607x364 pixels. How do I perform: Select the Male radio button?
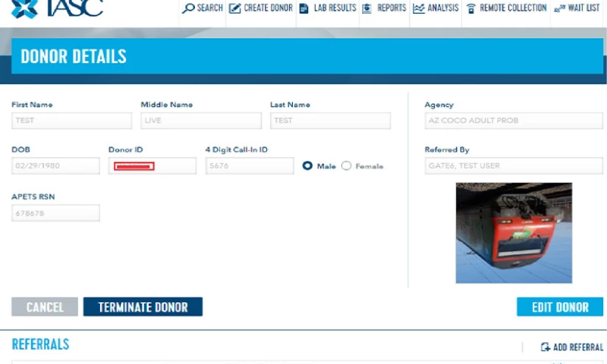tap(307, 166)
